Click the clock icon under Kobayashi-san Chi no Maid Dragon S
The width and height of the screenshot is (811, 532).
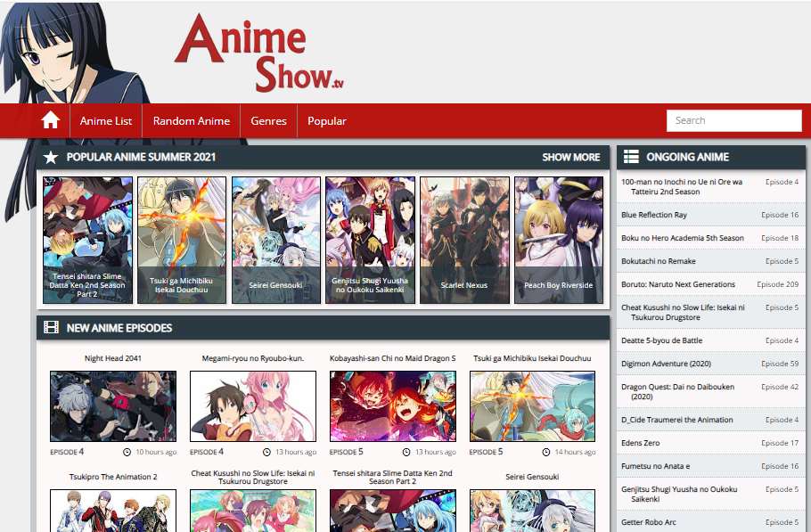pyautogui.click(x=406, y=452)
